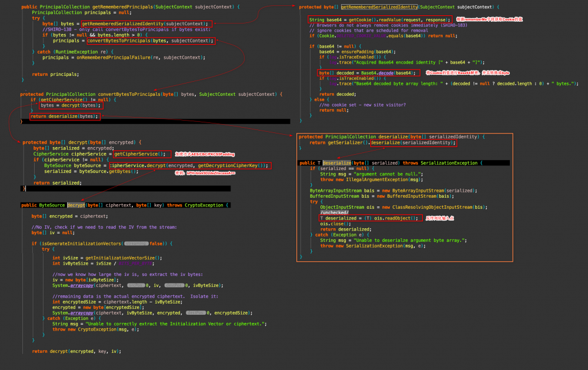Click the 'BufferedInputStream bis = new BufferedInputStream(bais);' line
The width and height of the screenshot is (588, 370).
click(x=382, y=196)
